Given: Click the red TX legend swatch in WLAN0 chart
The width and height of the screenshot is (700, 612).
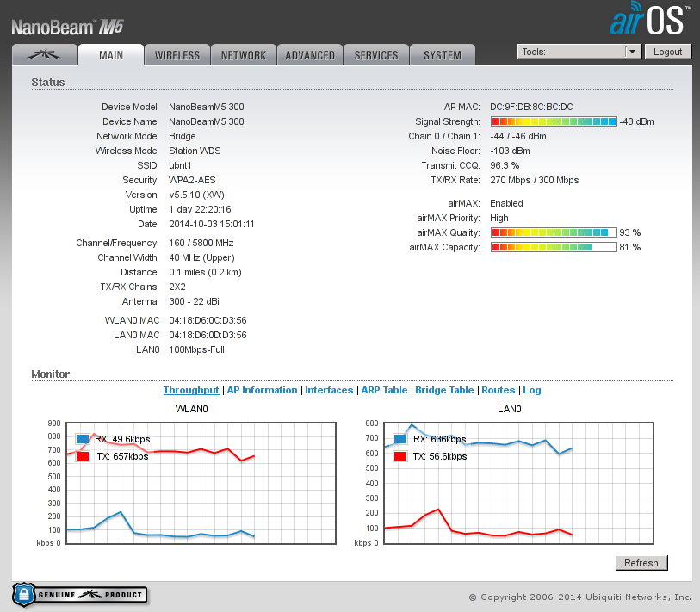Looking at the screenshot, I should 83,456.
